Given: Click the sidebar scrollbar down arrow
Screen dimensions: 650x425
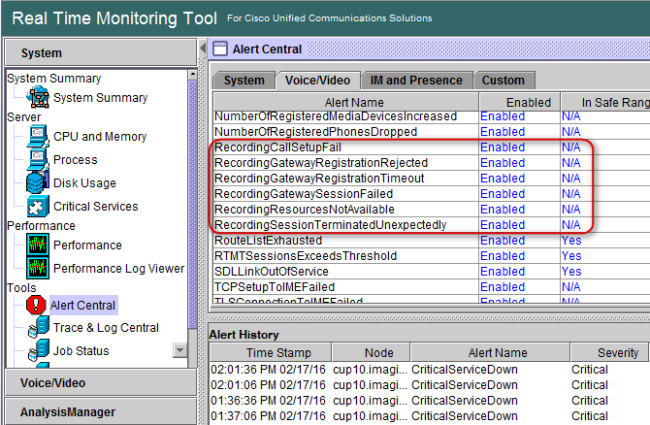Looking at the screenshot, I should click(180, 350).
